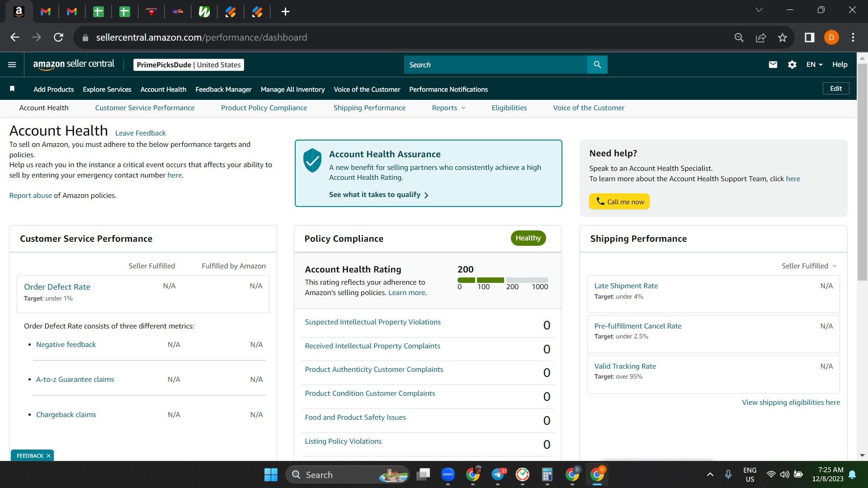Open Zoom from the taskbar
The width and height of the screenshot is (868, 488).
point(448,474)
